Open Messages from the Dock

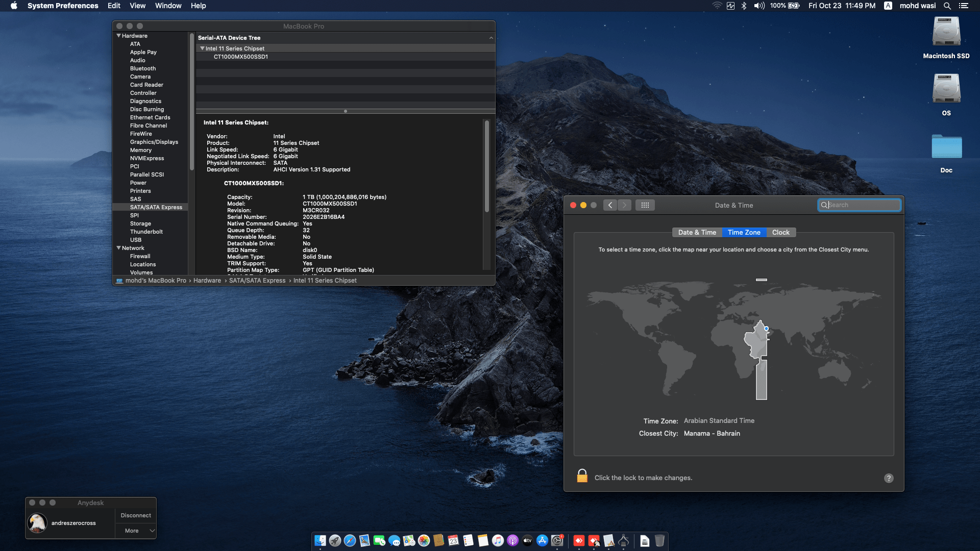click(394, 541)
